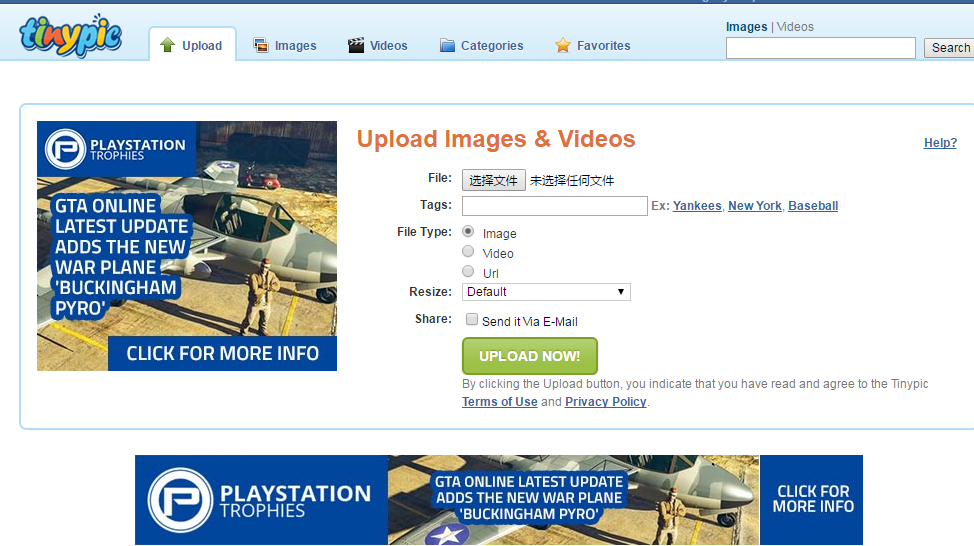Open the Help? link
Viewport: 974px width, 546px height.
(x=940, y=143)
